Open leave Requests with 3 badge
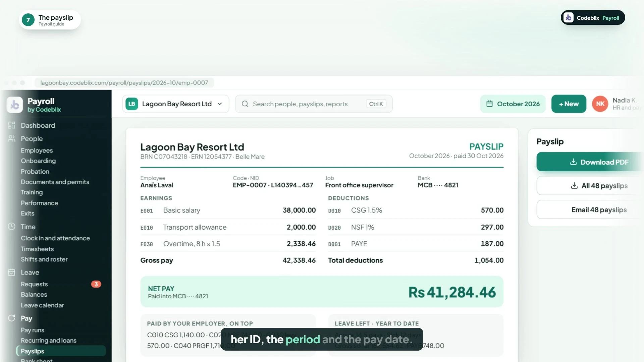The height and width of the screenshot is (362, 644). tap(61, 284)
